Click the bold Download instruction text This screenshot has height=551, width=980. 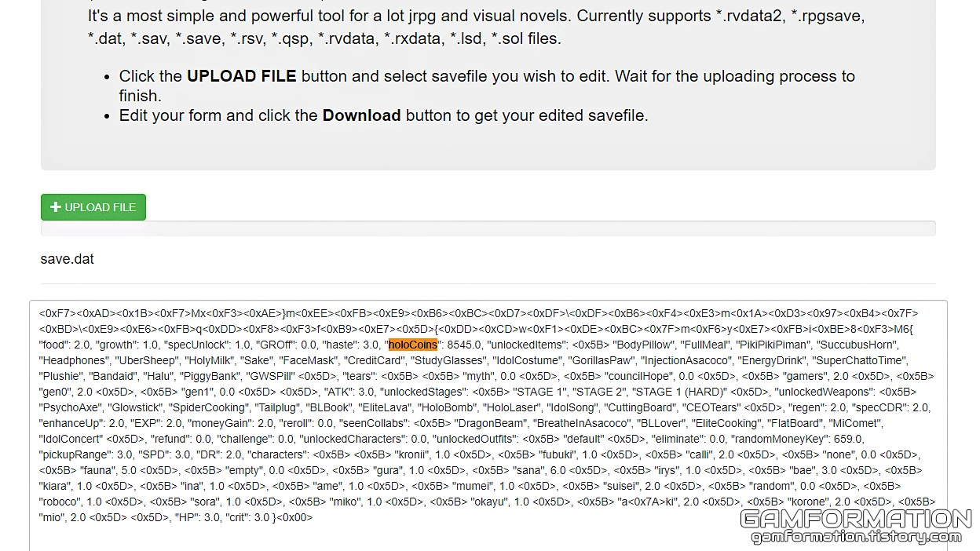[x=361, y=115]
